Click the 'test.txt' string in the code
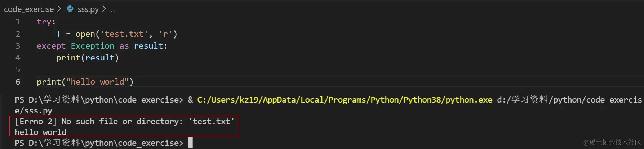Viewport: 644px width, 149px height. (124, 34)
